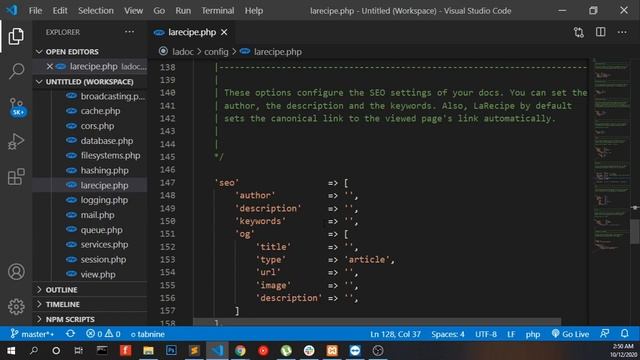Open mail.php in explorer
The height and width of the screenshot is (360, 640).
pos(99,215)
